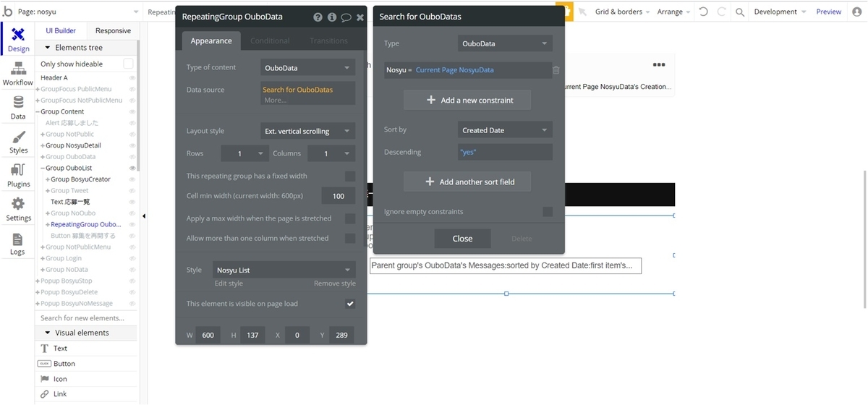The width and height of the screenshot is (868, 405).
Task: Open Development version dropdown
Action: pos(779,12)
